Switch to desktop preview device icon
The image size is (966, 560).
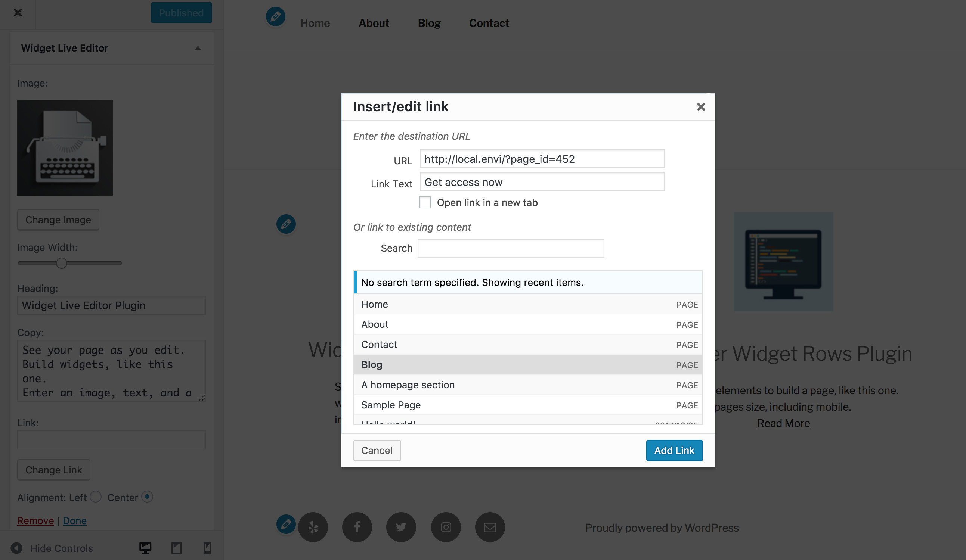tap(145, 548)
